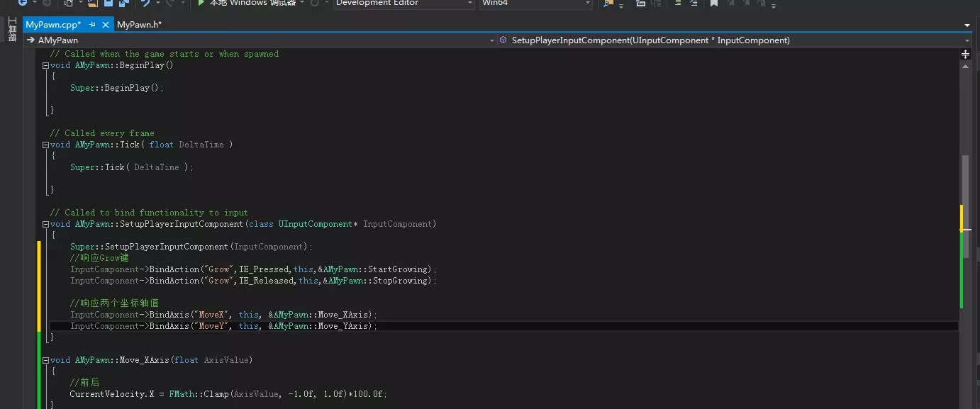This screenshot has width=980, height=409.
Task: Close the MyPawn.cpp tab
Action: [x=106, y=25]
